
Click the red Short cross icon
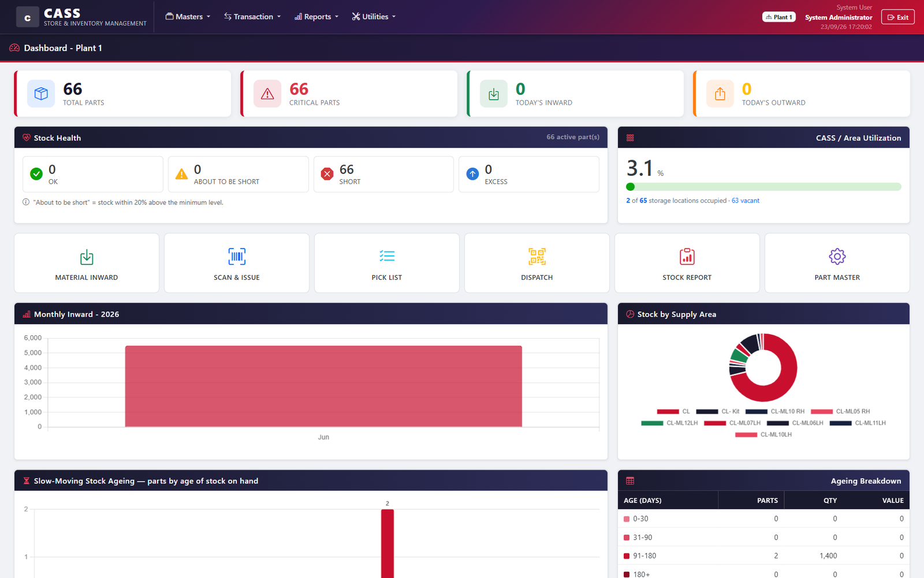327,174
